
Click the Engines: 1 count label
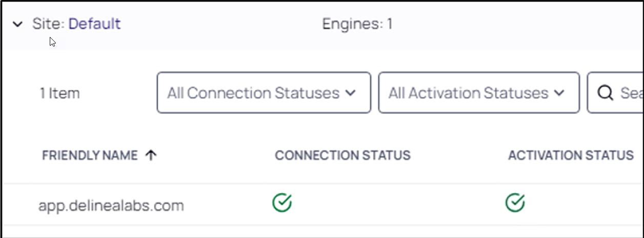point(357,24)
